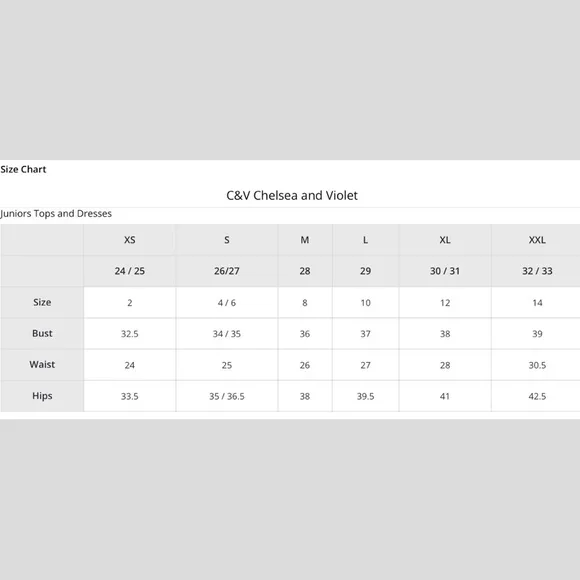Click the Size Chart heading
Viewport: 580px width, 580px height.
[23, 169]
